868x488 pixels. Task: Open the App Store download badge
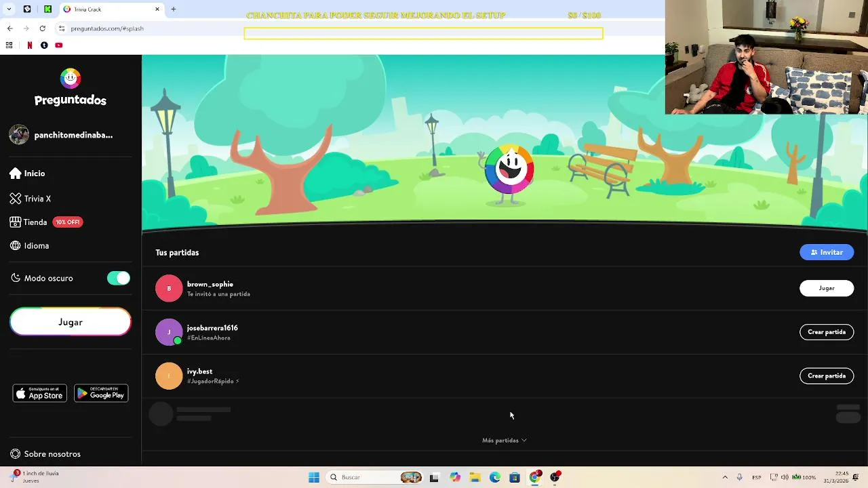pyautogui.click(x=40, y=394)
